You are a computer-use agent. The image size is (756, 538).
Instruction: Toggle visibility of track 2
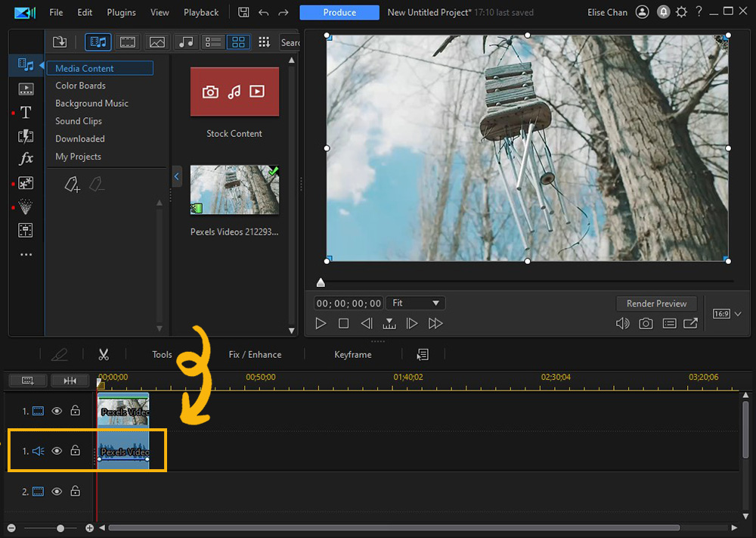click(x=57, y=491)
